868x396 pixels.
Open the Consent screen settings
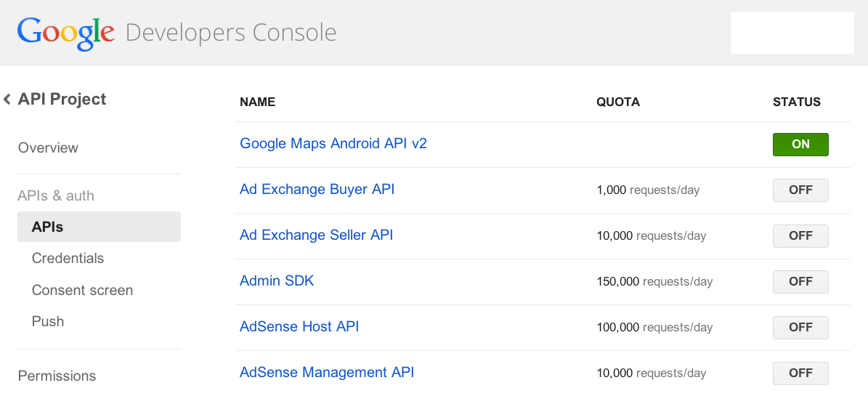point(82,291)
